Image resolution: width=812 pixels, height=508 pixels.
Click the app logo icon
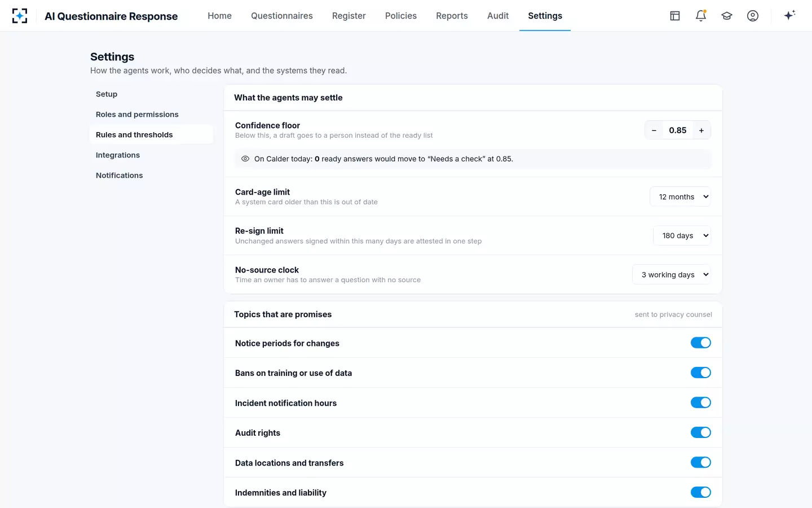pos(20,16)
